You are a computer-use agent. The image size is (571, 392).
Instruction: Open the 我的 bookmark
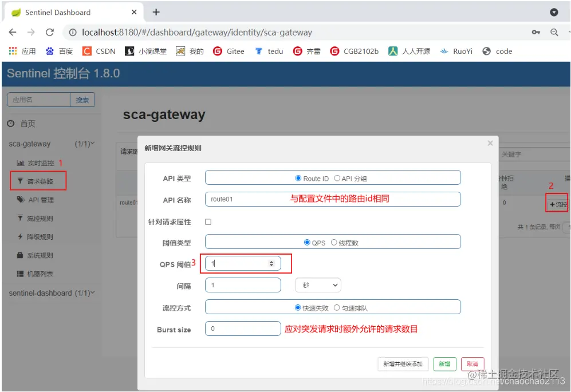190,52
